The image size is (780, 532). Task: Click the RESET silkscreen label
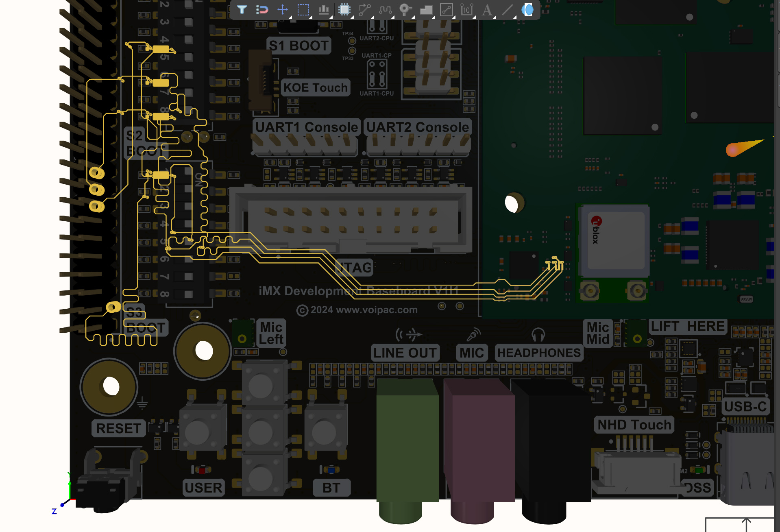118,428
